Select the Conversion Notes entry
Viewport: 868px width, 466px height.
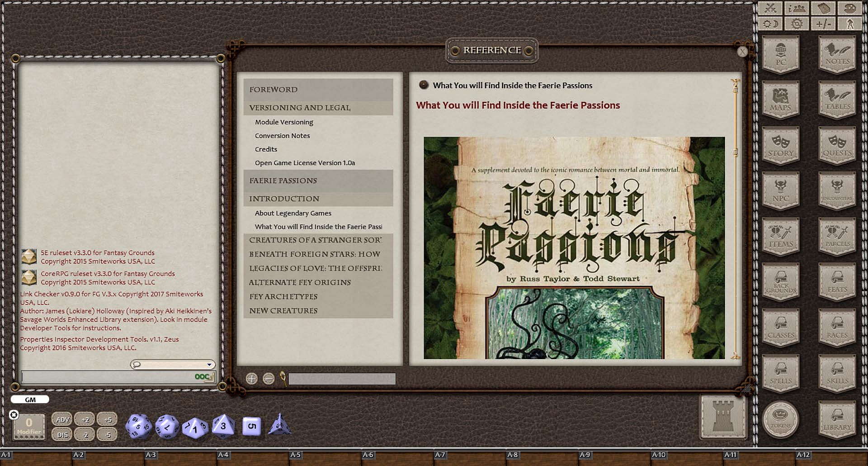pyautogui.click(x=282, y=136)
